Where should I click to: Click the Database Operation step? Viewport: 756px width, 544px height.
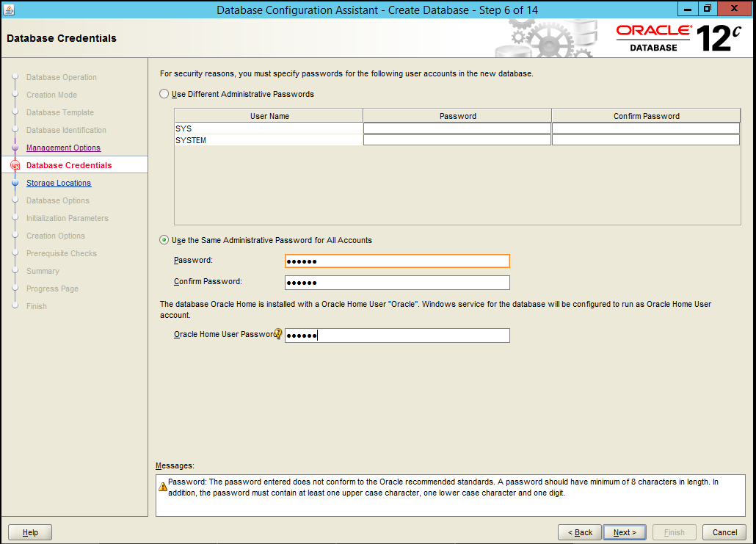61,77
